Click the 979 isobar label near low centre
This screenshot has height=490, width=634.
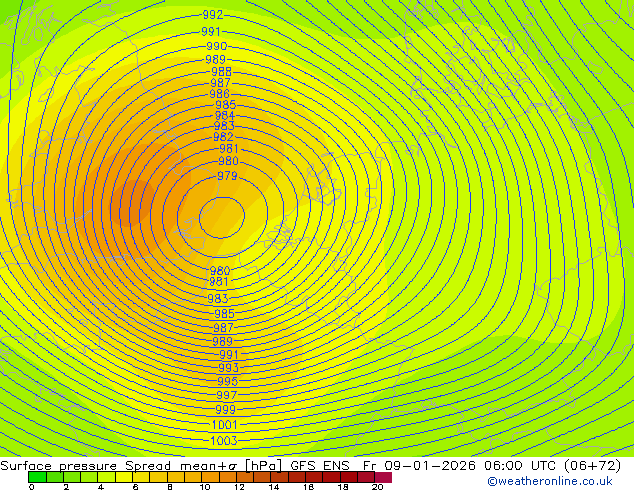pos(227,176)
